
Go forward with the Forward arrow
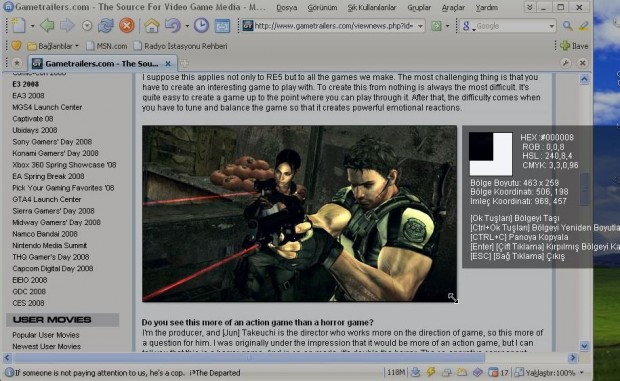point(67,26)
